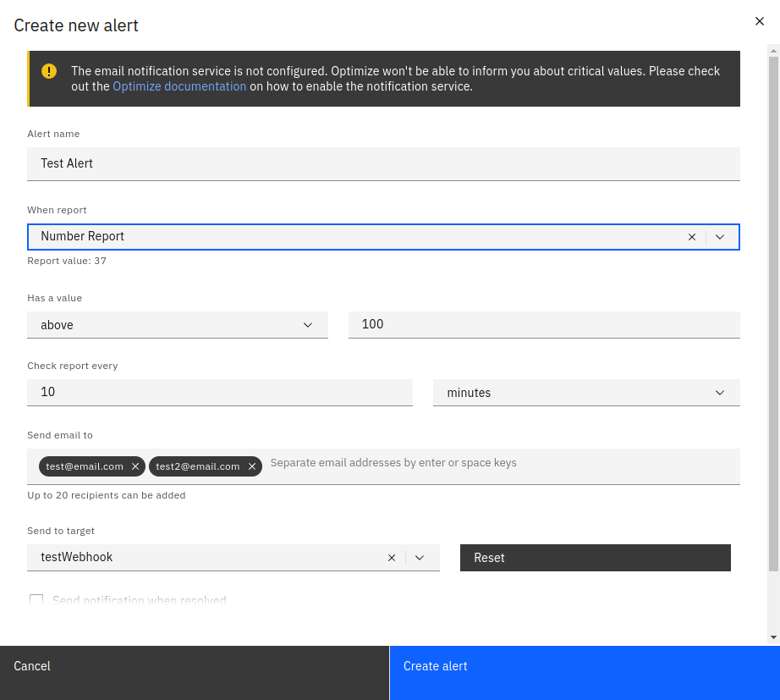
Task: Click the threshold value field showing 100
Action: [x=544, y=324]
